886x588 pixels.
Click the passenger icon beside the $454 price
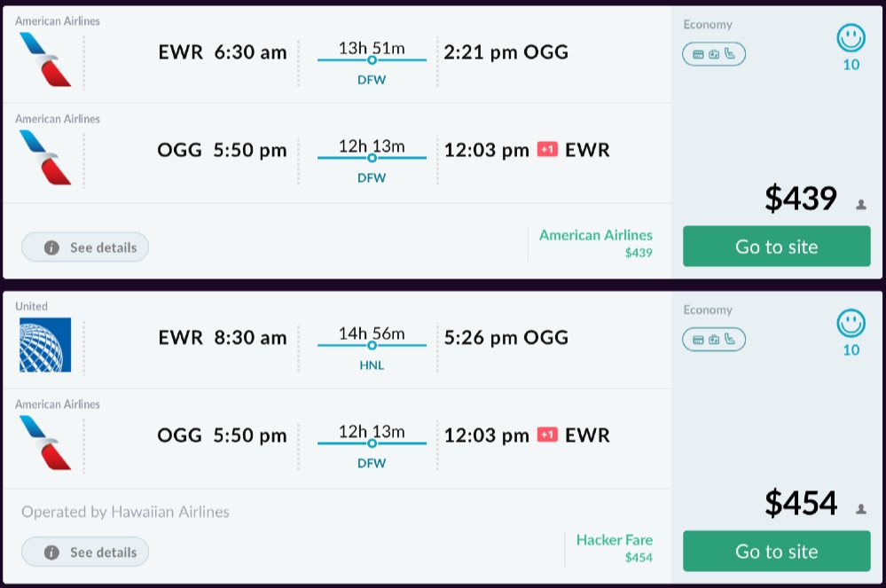point(860,509)
